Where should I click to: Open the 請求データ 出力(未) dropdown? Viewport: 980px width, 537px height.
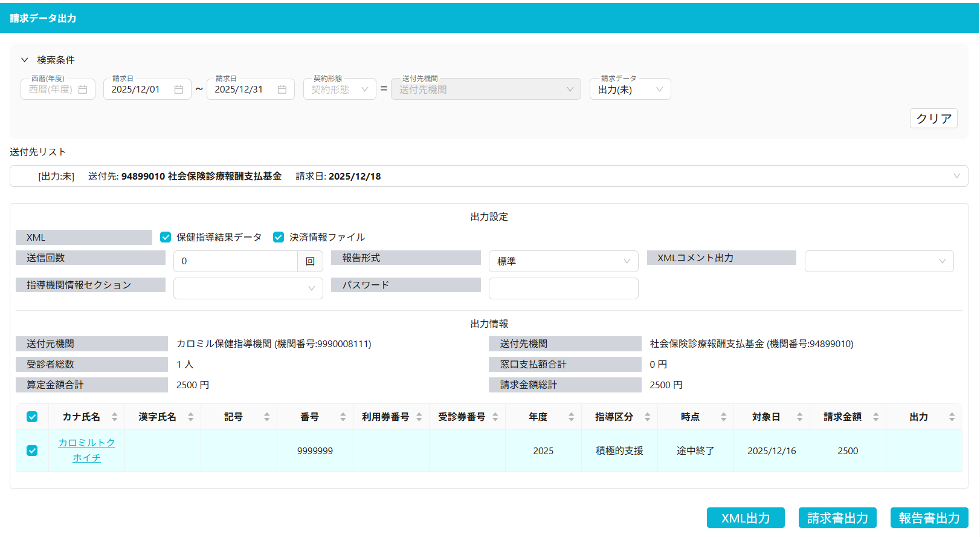[630, 89]
